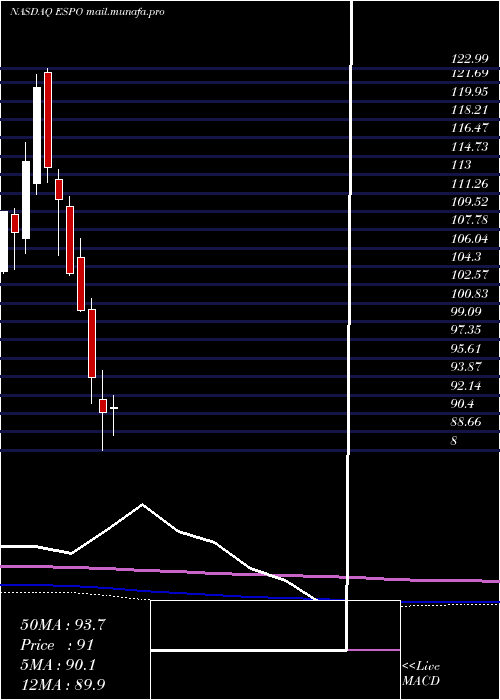
Task: Click the peak of the white MACD line
Action: tap(142, 504)
